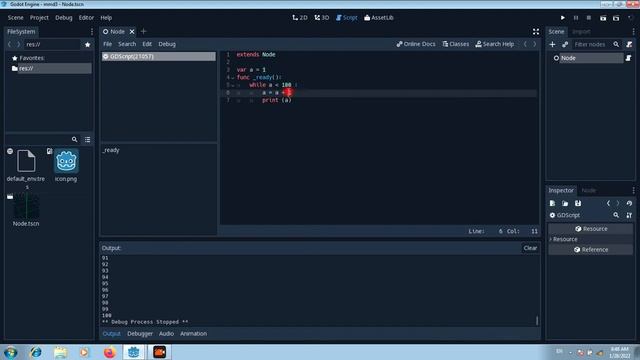Close the Node scene tab
This screenshot has height=360, width=640.
coord(132,31)
